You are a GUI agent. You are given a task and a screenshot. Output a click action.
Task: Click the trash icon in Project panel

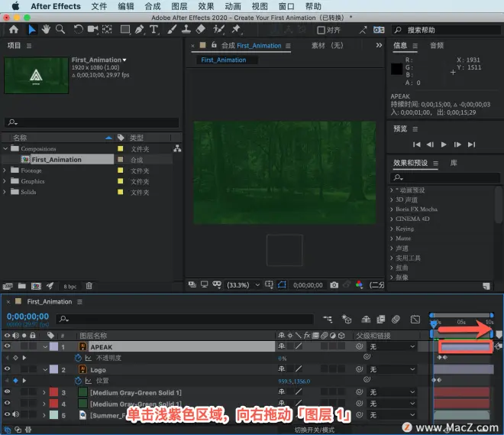89,286
